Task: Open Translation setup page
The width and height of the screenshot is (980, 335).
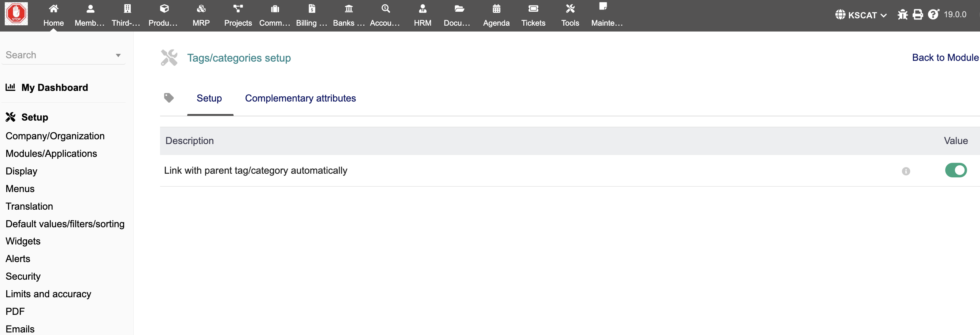Action: tap(29, 206)
